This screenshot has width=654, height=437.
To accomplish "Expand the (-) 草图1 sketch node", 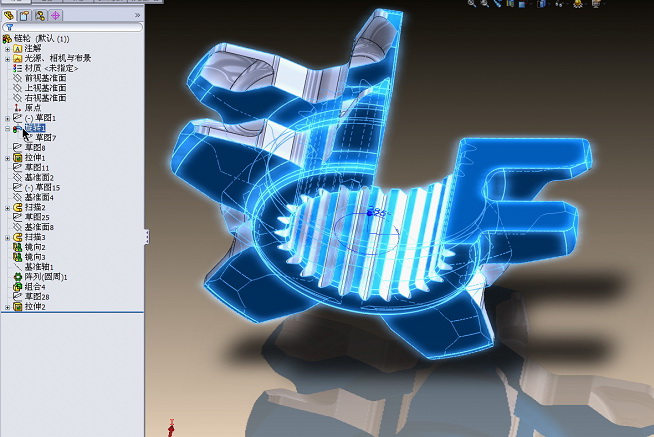I will (x=7, y=118).
